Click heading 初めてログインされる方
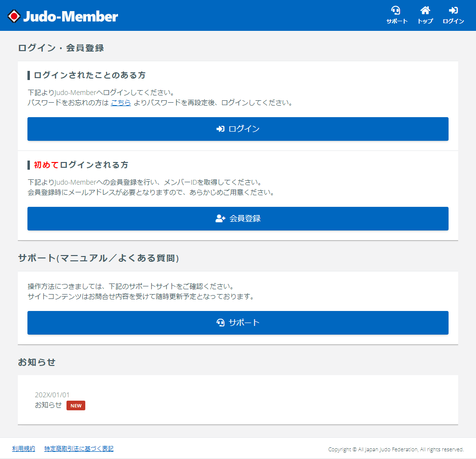The width and height of the screenshot is (476, 459). (x=81, y=164)
